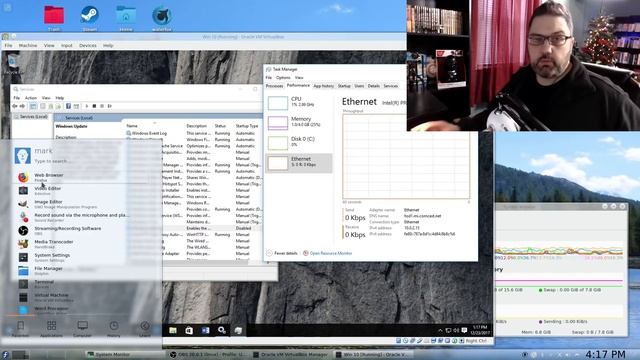Image resolution: width=640 pixels, height=360 pixels.
Task: Open Services window Help menu
Action: [60, 98]
